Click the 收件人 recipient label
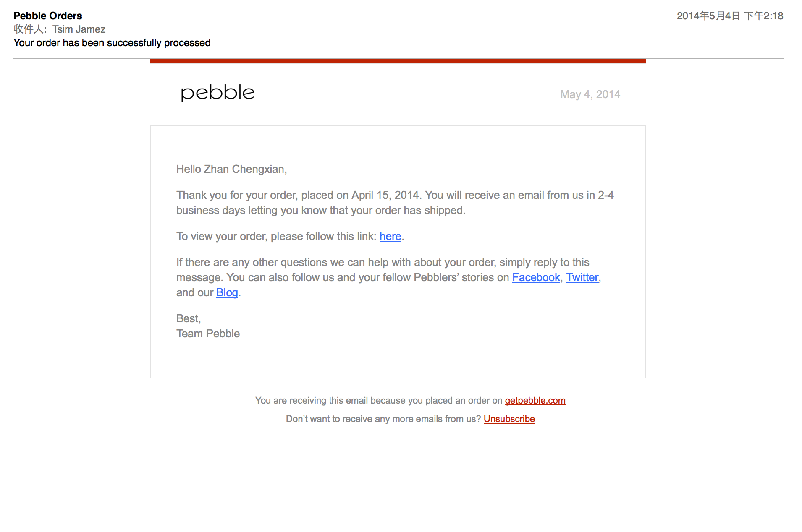Viewport: 802px width, 532px height. (30, 29)
